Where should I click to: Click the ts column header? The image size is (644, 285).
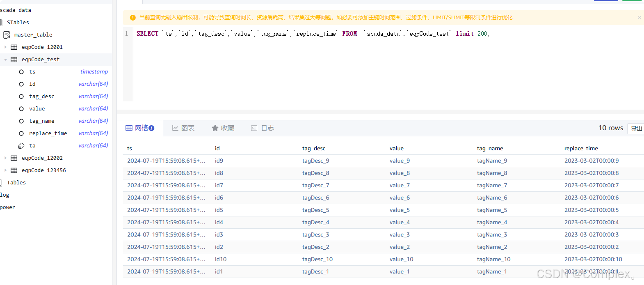tap(130, 149)
